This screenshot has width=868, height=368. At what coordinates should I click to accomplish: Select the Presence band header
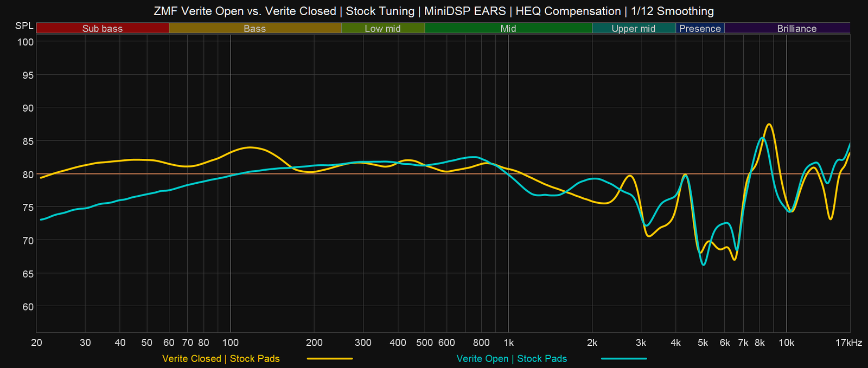(x=700, y=29)
